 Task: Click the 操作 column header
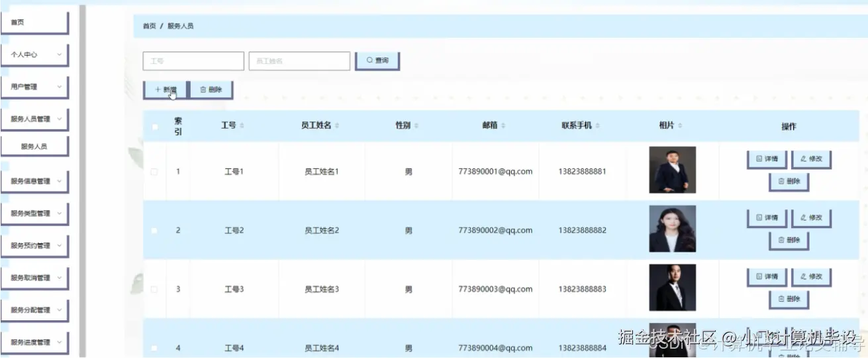click(x=789, y=127)
